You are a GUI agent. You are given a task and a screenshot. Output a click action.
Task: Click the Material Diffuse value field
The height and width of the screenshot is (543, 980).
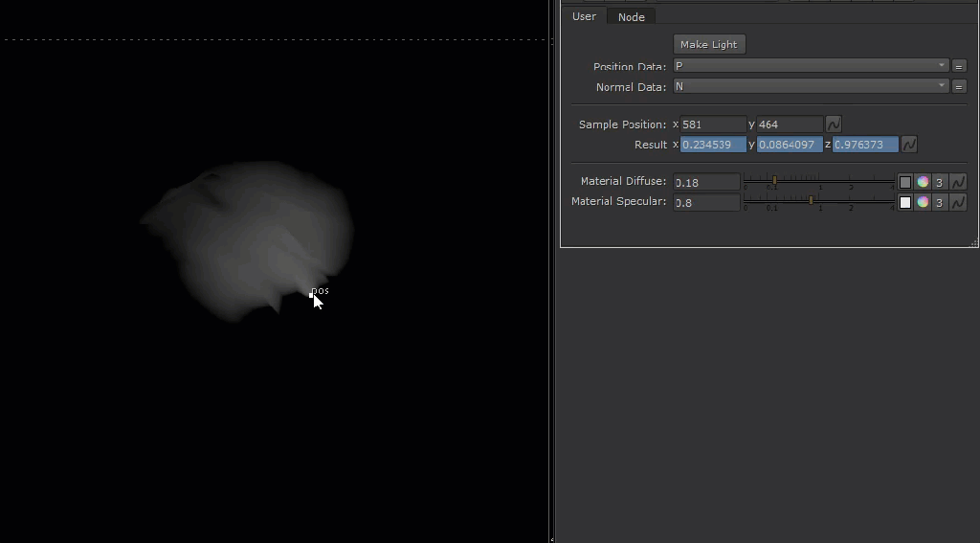coord(706,182)
